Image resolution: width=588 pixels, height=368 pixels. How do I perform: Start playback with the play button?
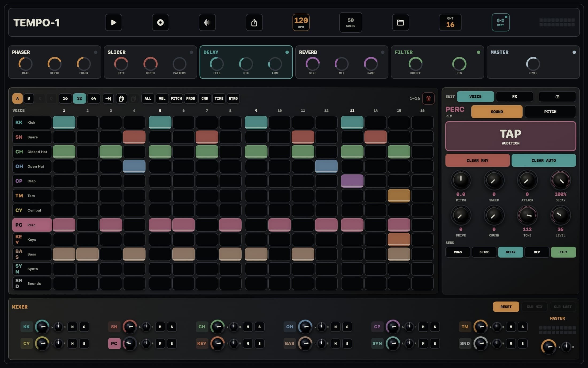[113, 22]
